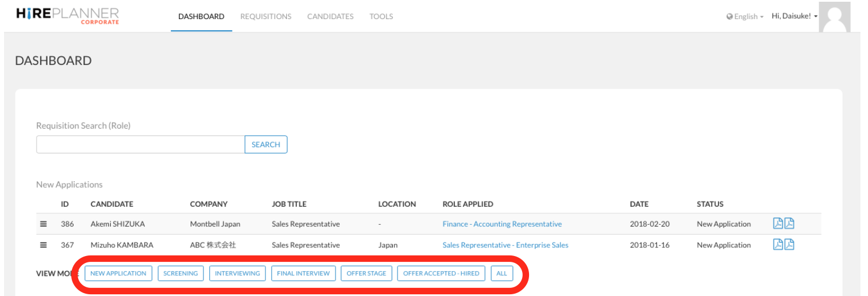The height and width of the screenshot is (296, 868).
Task: Open Finance - Accounting Representative role link
Action: click(x=502, y=224)
